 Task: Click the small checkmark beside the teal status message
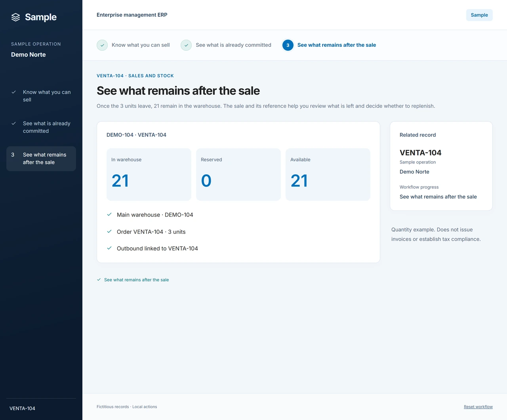pos(99,279)
